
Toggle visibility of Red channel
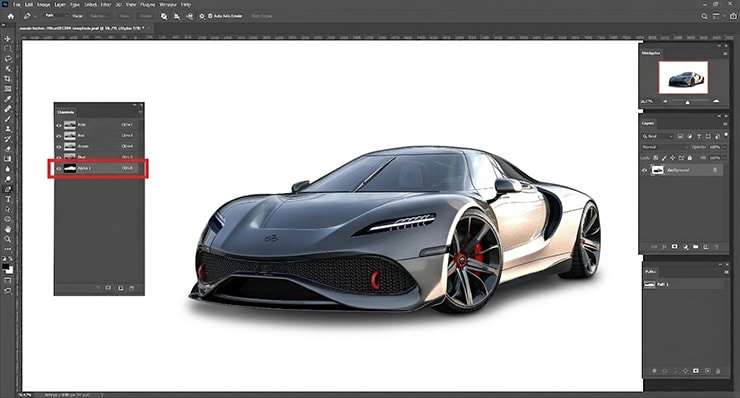59,136
